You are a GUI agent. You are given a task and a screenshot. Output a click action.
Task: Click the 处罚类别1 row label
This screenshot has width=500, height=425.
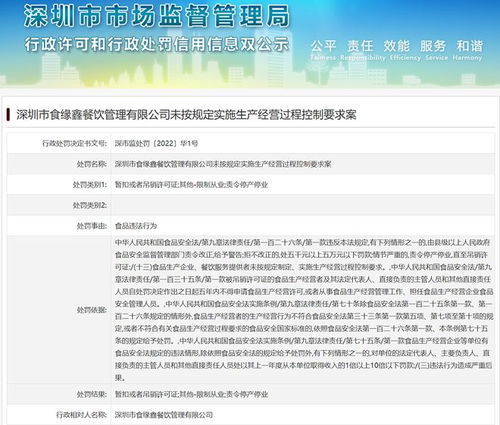click(x=90, y=185)
